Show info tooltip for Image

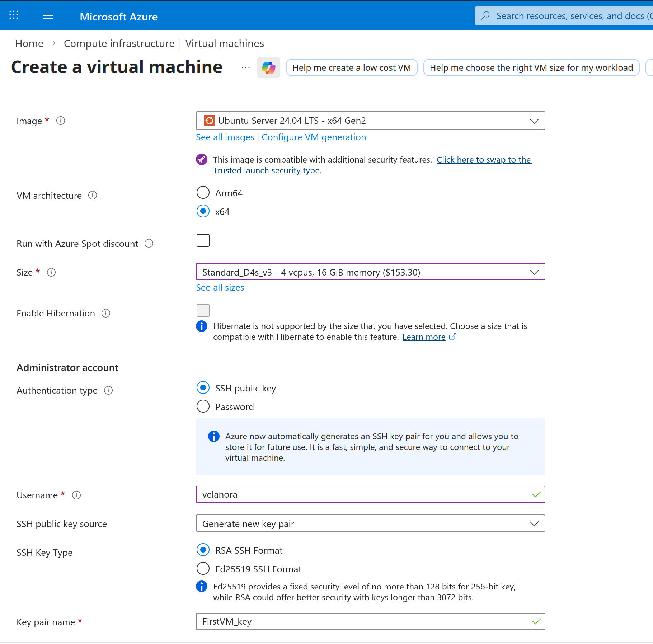(x=61, y=121)
